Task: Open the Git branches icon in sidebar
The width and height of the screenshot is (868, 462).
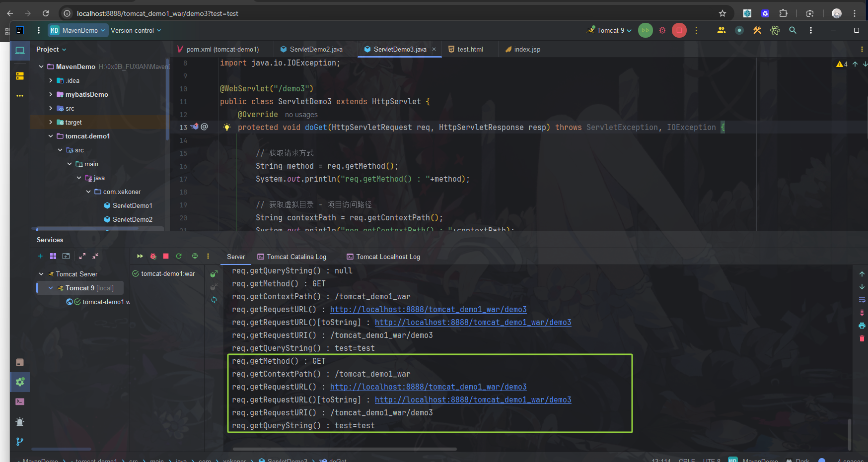Action: coord(20,442)
